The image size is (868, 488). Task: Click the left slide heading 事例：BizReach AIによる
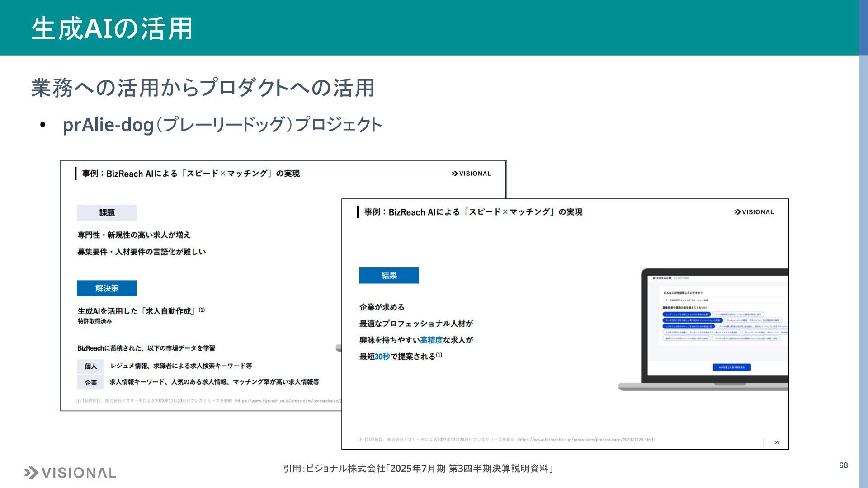click(130, 174)
